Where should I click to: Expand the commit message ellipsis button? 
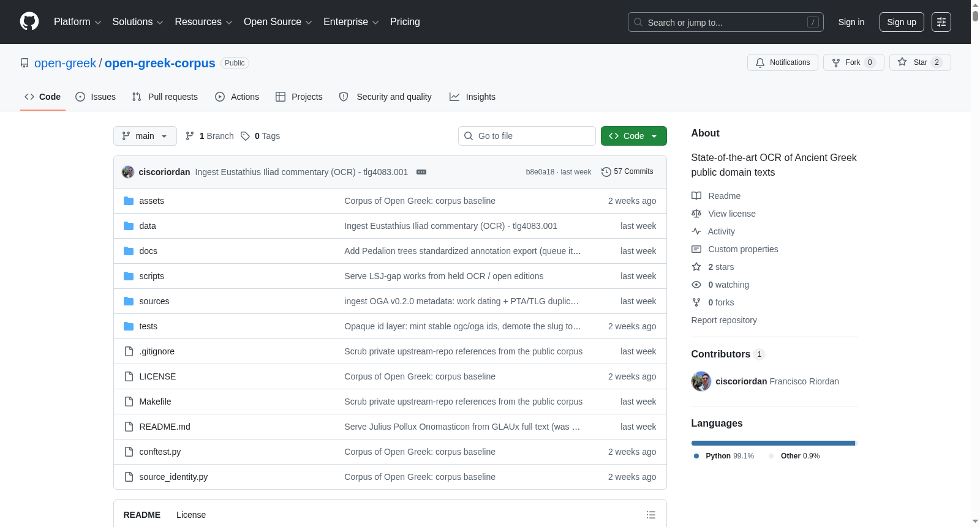[x=421, y=172]
